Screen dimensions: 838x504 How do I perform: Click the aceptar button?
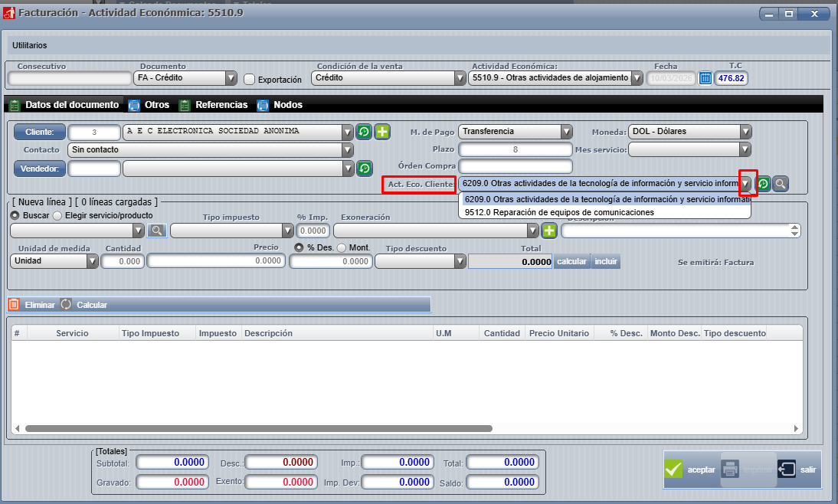click(x=692, y=470)
